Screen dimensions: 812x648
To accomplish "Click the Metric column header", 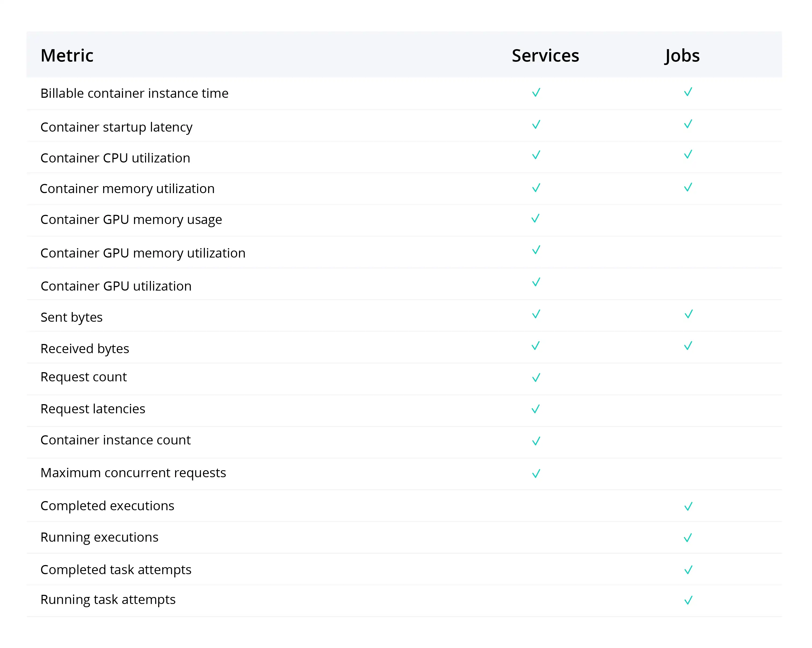I will point(67,56).
